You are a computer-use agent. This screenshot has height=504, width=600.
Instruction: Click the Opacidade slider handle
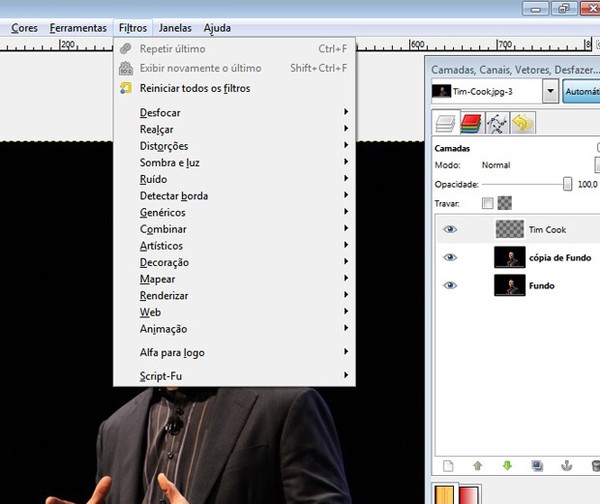(x=568, y=184)
